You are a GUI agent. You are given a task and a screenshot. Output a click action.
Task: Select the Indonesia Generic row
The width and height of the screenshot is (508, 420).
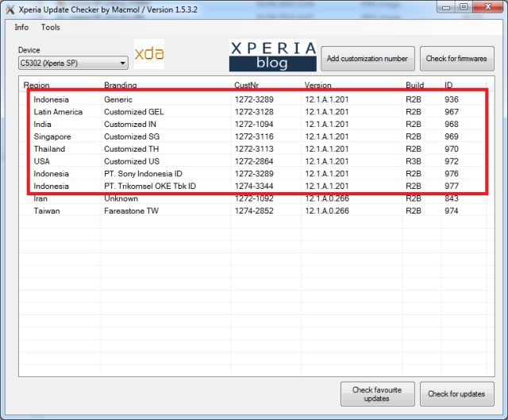(254, 99)
